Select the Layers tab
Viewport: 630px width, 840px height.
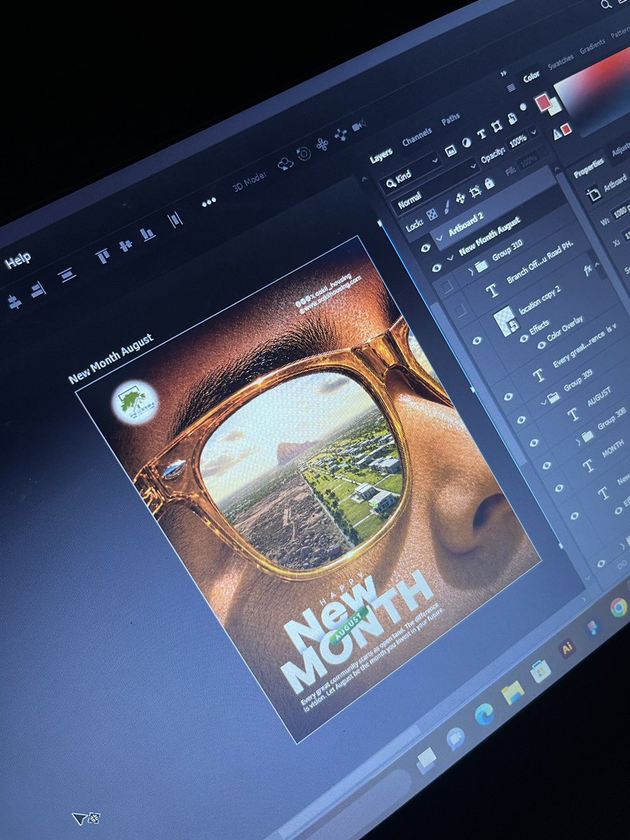[381, 156]
